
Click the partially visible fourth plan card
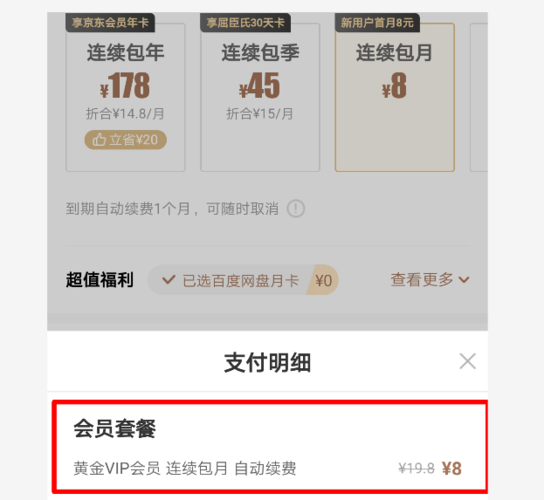[479, 98]
